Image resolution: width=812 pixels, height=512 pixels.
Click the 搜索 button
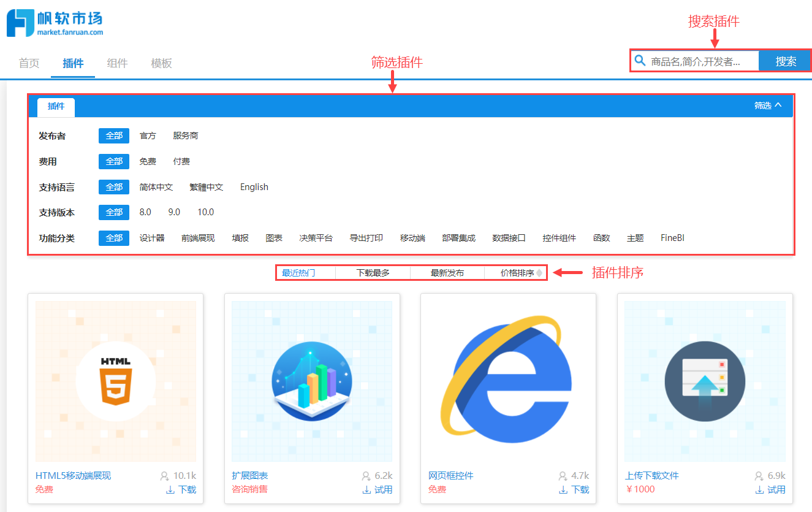tap(786, 61)
